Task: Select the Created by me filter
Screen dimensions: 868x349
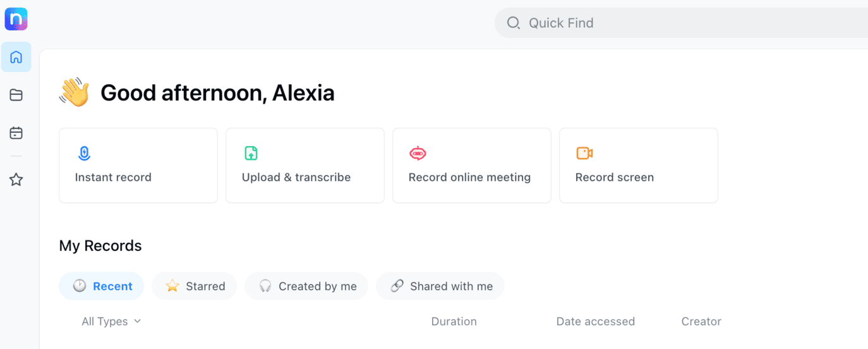Action: click(x=308, y=286)
